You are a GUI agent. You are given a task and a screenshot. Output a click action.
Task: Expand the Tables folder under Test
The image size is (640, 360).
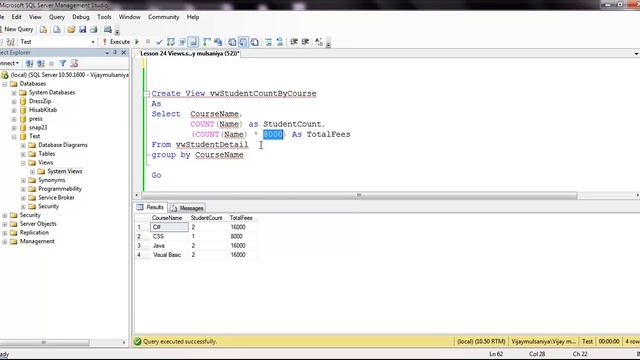(x=23, y=154)
